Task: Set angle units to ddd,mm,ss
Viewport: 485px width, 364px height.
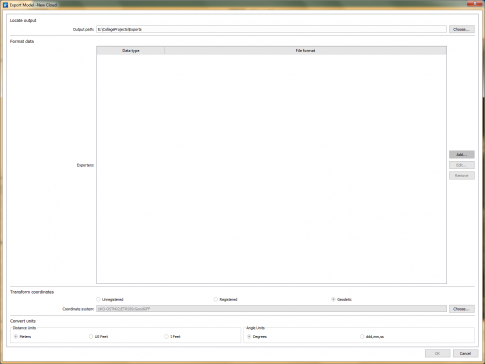Action: click(372, 337)
